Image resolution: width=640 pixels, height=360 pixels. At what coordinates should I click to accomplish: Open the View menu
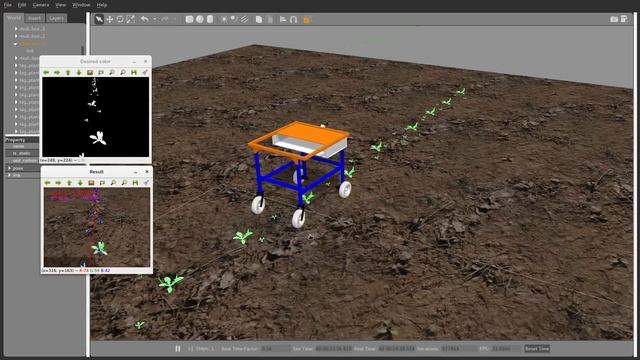pos(60,5)
